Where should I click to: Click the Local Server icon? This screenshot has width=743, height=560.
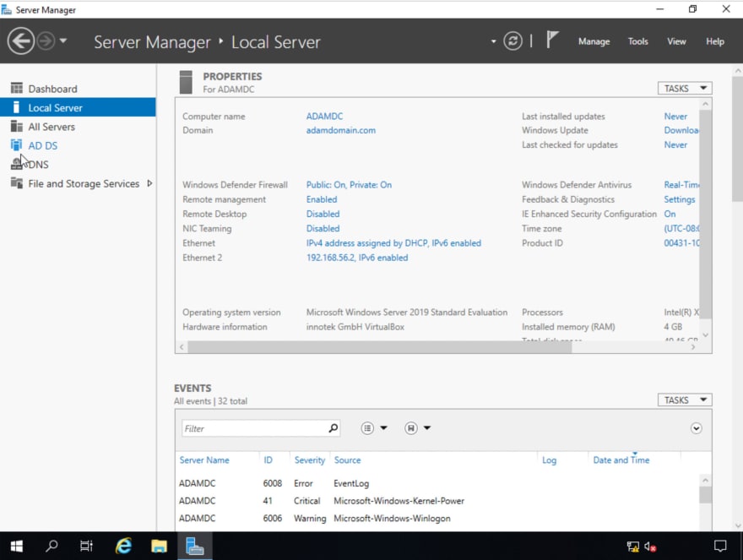pyautogui.click(x=17, y=107)
